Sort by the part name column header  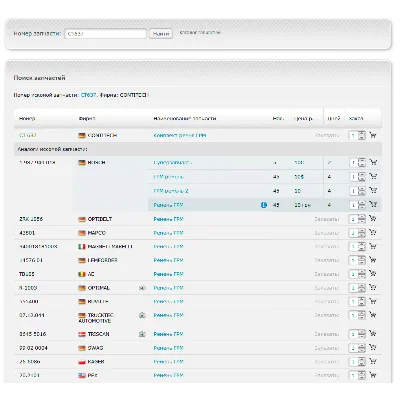[x=185, y=118]
